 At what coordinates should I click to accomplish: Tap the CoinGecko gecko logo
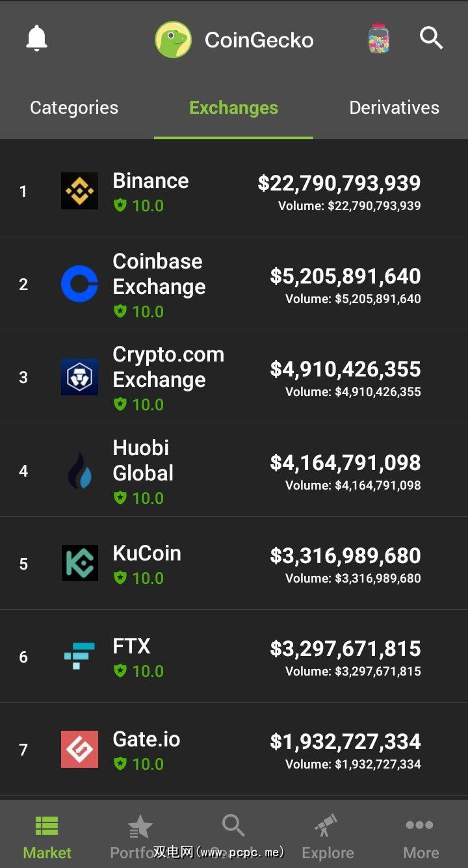pos(173,40)
